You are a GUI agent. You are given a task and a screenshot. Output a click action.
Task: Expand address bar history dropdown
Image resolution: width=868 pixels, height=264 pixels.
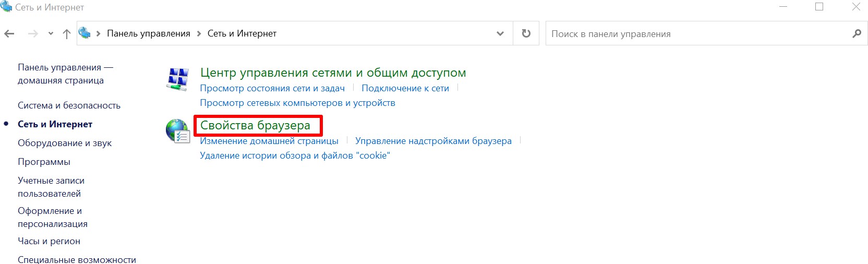500,33
